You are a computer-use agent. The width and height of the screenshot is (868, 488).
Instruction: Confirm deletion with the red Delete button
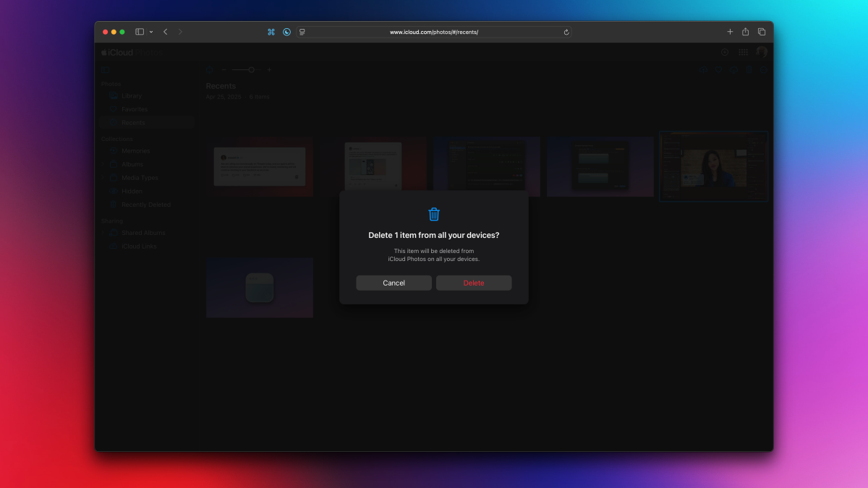click(x=474, y=283)
